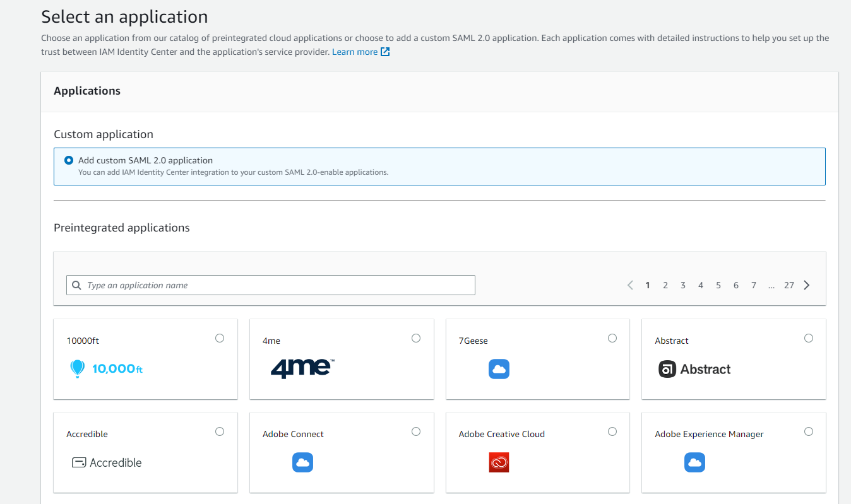Go to next page of applications
Viewport: 851px width, 504px height.
coord(807,285)
